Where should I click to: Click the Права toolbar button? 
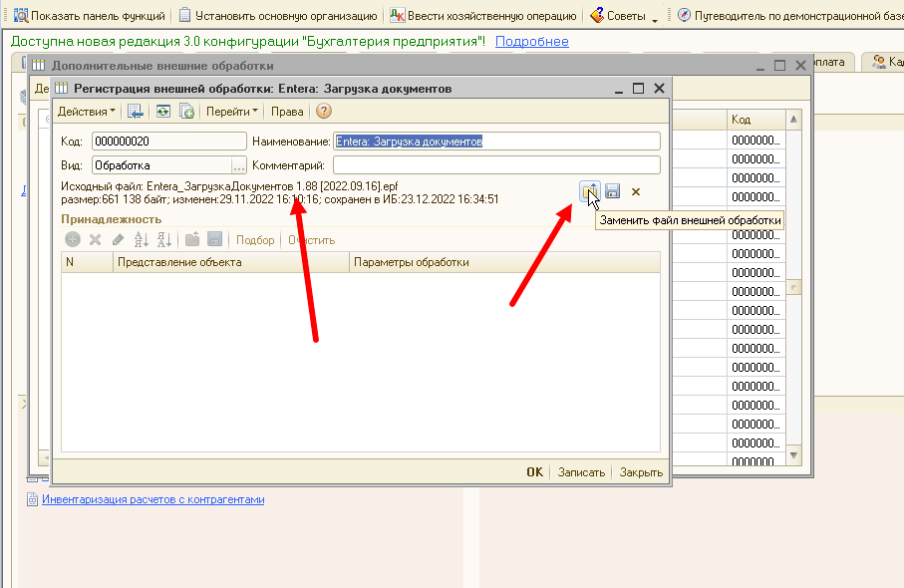coord(287,112)
